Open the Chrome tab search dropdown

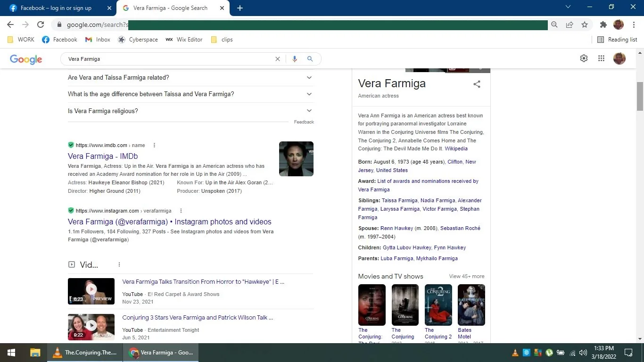point(568,7)
